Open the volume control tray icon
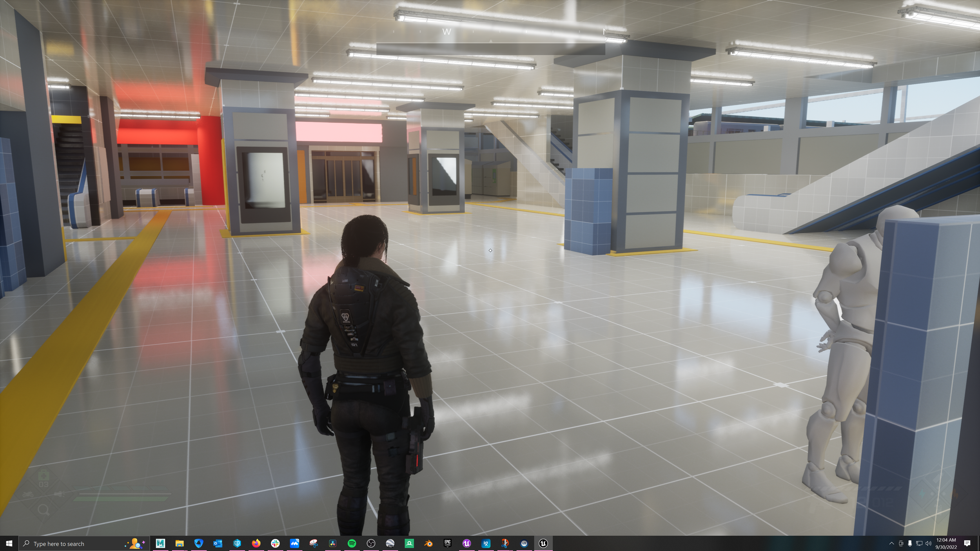The image size is (980, 551). click(x=928, y=543)
